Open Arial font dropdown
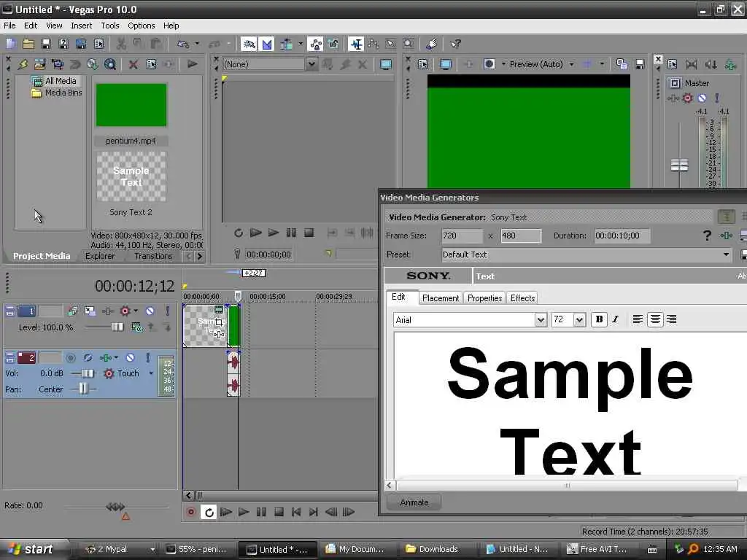The width and height of the screenshot is (747, 560). (541, 320)
